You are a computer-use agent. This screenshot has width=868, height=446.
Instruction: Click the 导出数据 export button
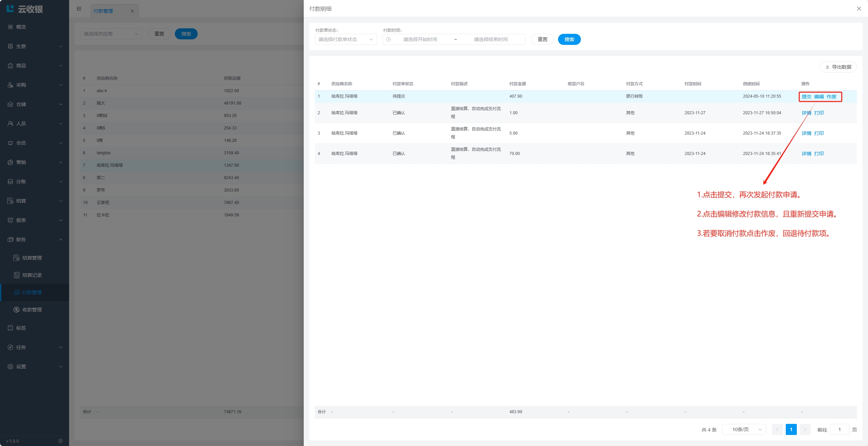pyautogui.click(x=838, y=67)
